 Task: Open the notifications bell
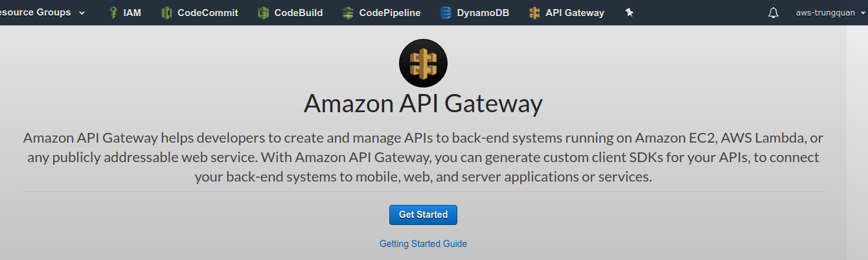[x=773, y=13]
